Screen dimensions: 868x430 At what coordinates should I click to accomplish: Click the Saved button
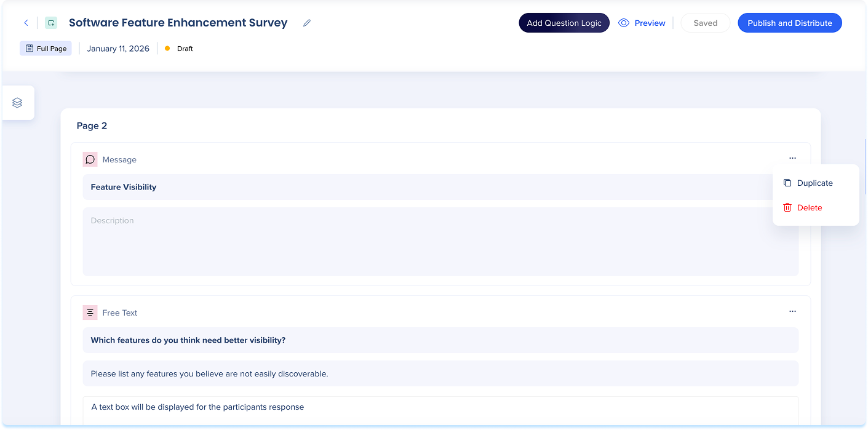(x=705, y=23)
